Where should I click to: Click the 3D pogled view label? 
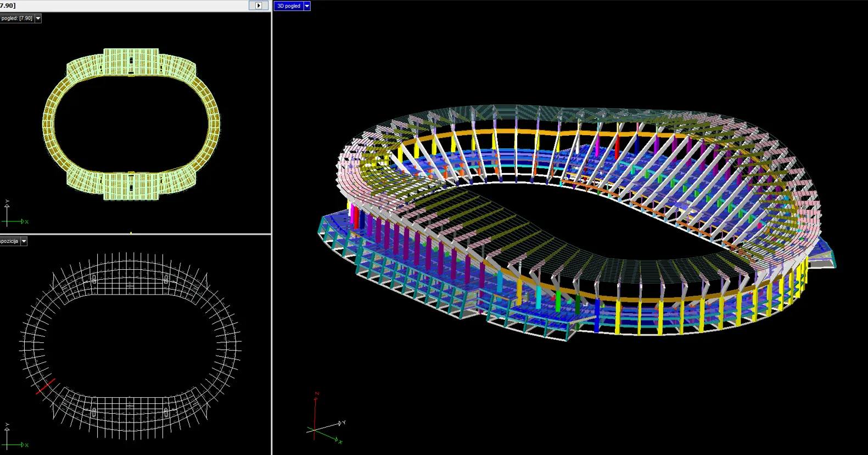289,6
